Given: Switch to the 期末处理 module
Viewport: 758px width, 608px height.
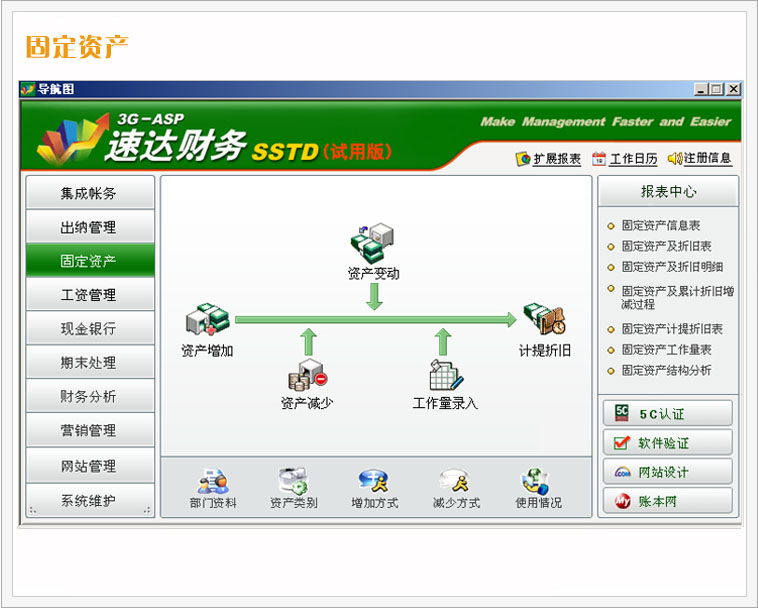Looking at the screenshot, I should point(90,362).
